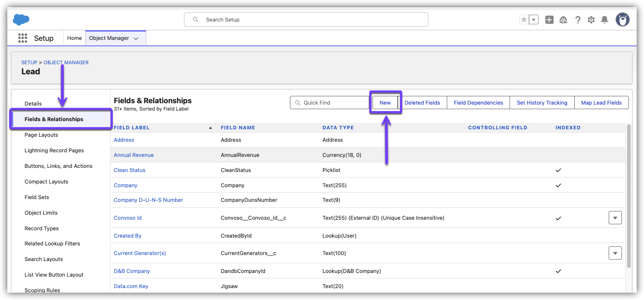644x300 pixels.
Task: Click the Salesforce cloud logo
Action: coord(21,20)
